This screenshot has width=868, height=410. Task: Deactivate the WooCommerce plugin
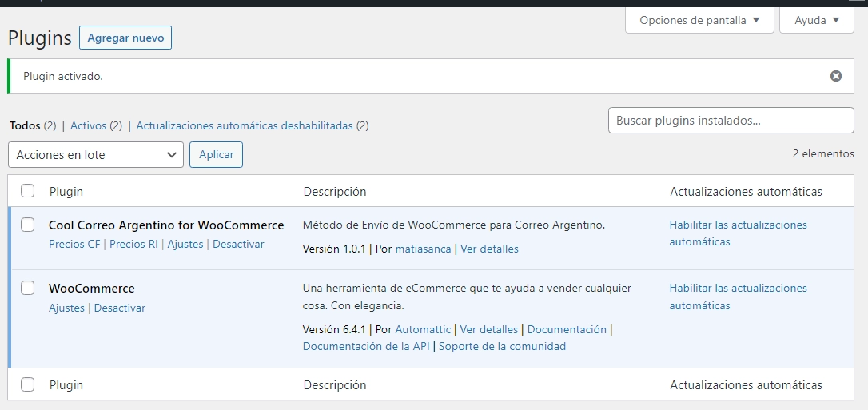pos(120,308)
